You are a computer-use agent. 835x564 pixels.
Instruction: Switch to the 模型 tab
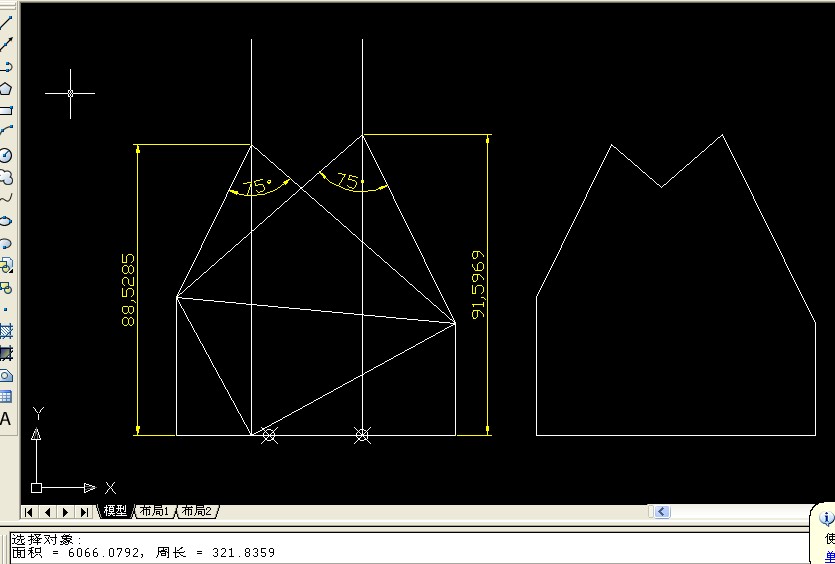pos(115,511)
